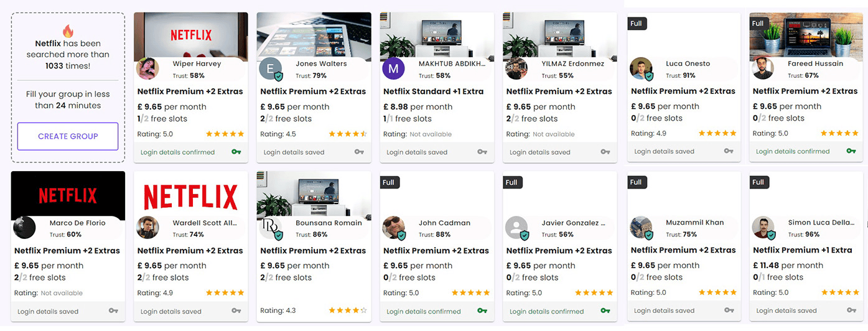
Task: Click "Login details confirmed" on Javier Gonzalez's card
Action: click(546, 311)
